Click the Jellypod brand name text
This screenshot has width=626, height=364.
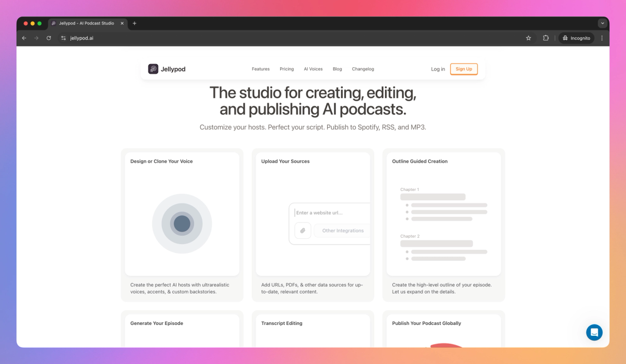(x=173, y=69)
